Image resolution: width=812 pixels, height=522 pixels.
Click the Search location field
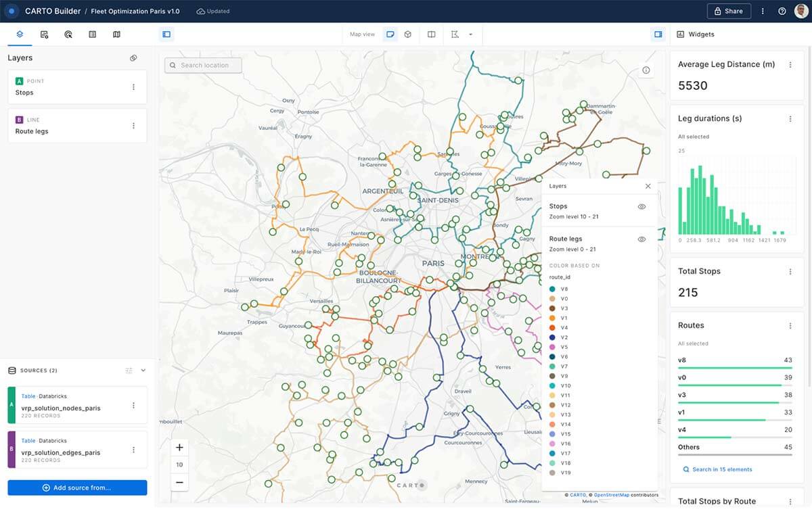pos(204,66)
